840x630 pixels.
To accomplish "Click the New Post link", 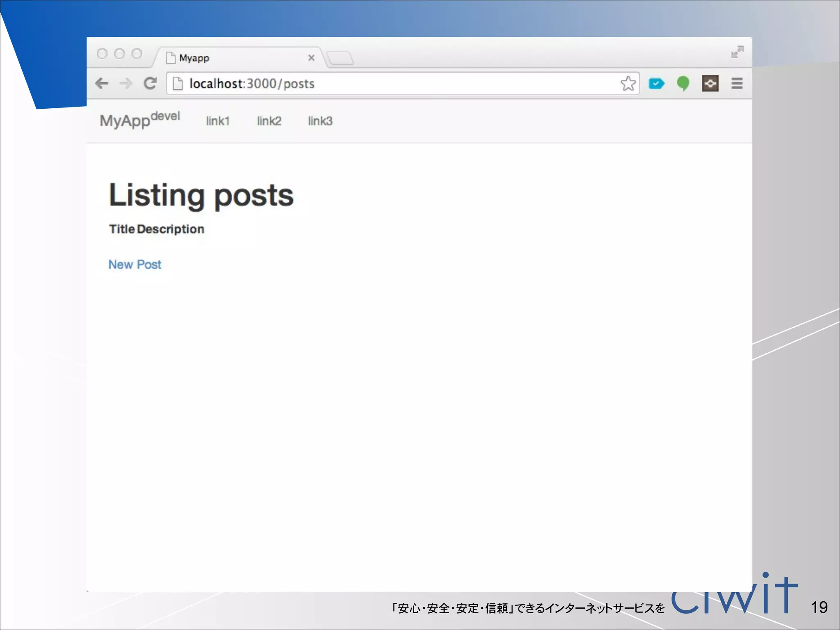I will tap(135, 265).
